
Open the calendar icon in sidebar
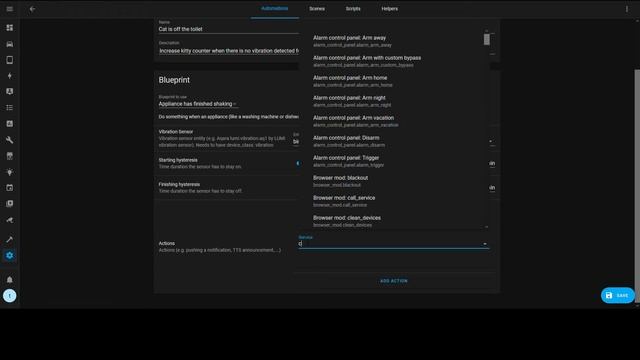pos(9,188)
